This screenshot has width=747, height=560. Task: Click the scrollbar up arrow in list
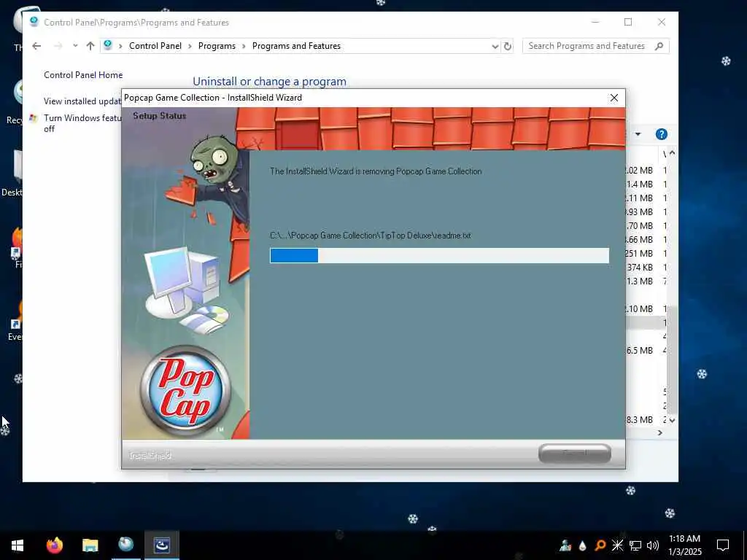pos(672,153)
